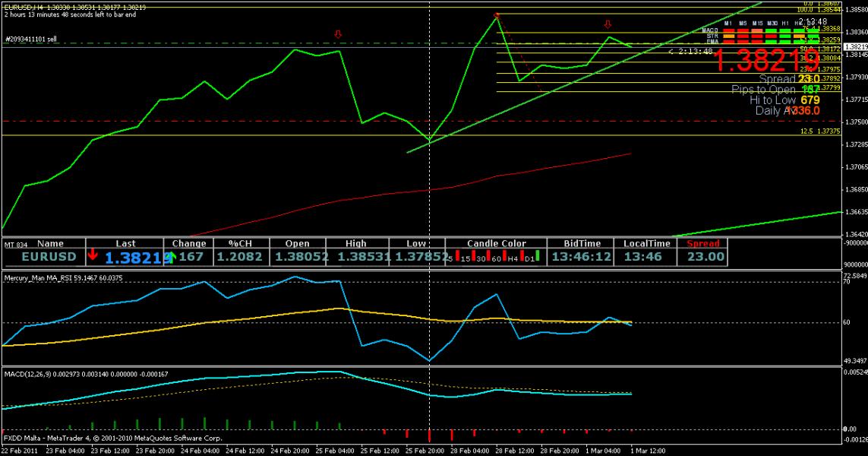The image size is (868, 456).
Task: Click the M1 MACD signal box
Action: (x=728, y=30)
